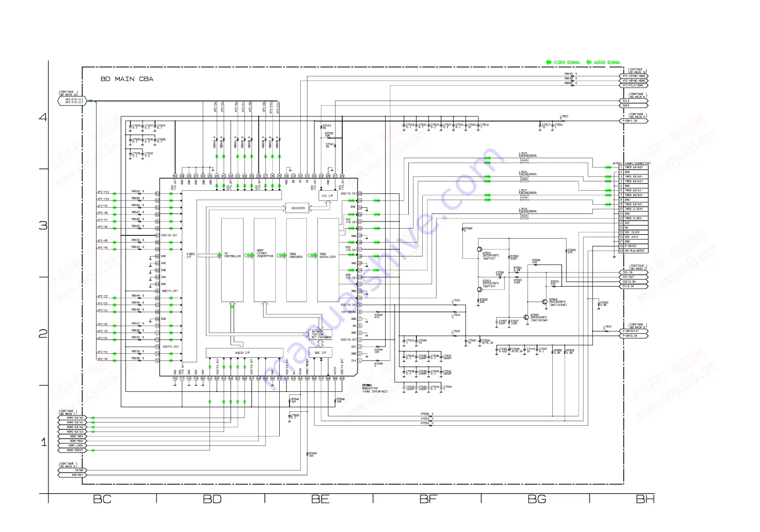Click the REGISTER block
The height and width of the screenshot is (532, 760).
[x=298, y=208]
